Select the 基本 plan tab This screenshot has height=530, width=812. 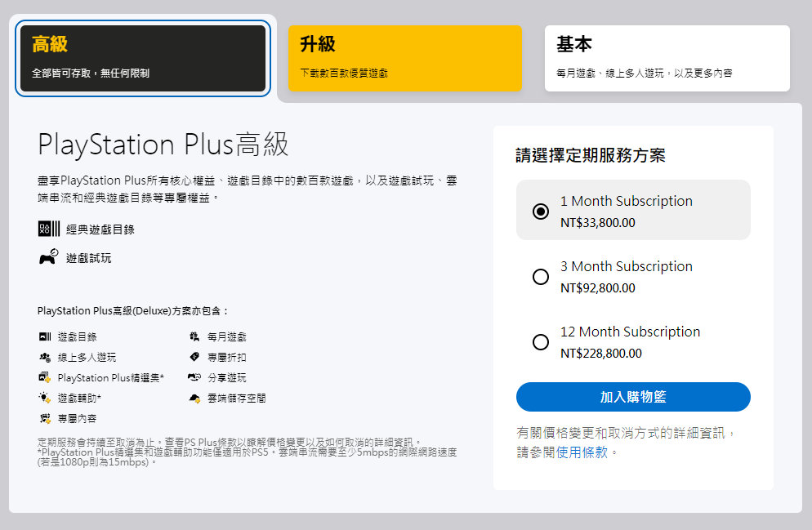667,59
